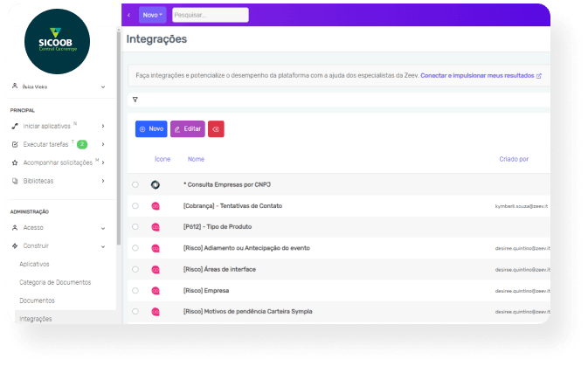Click the pink icon for [Risco] Empresa
This screenshot has height=366, width=588.
(156, 291)
